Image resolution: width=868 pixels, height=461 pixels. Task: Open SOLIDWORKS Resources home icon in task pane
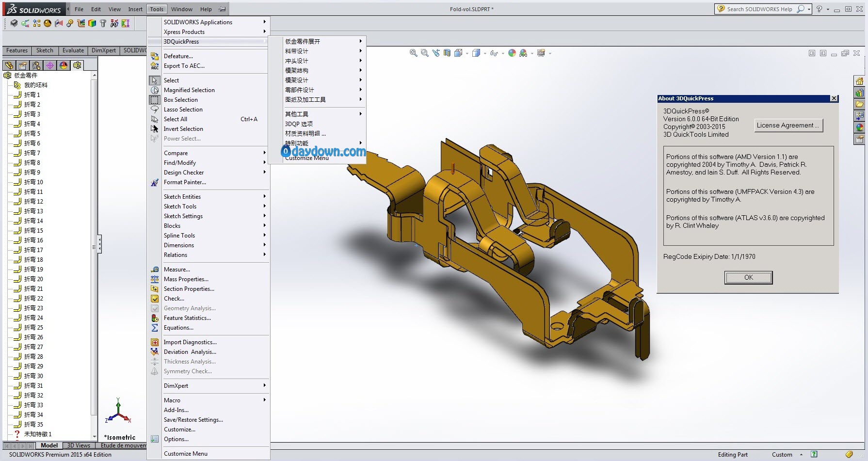[x=859, y=81]
